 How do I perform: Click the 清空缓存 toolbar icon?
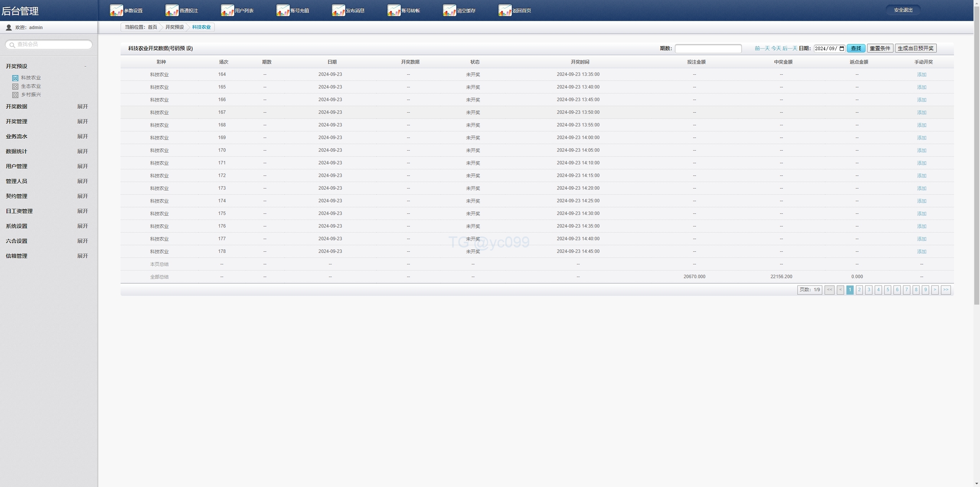pos(449,10)
